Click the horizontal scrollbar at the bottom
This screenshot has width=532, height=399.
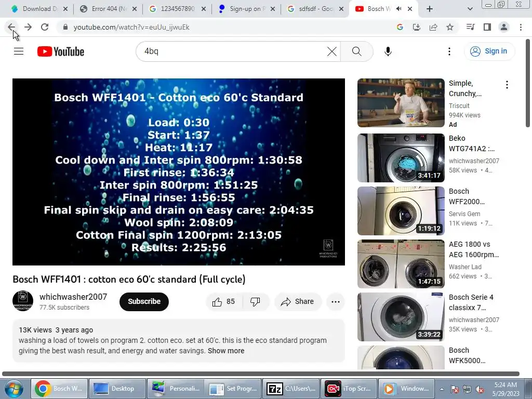[x=261, y=374]
